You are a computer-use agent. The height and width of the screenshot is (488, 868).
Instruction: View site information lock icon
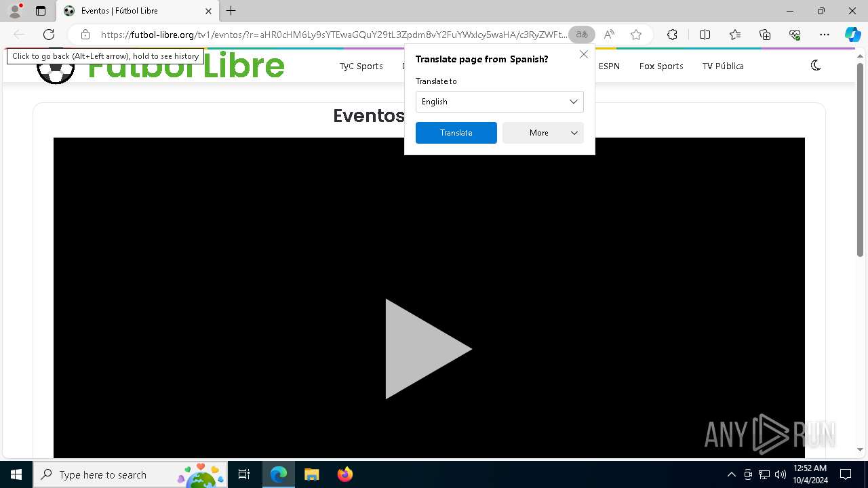click(x=85, y=35)
